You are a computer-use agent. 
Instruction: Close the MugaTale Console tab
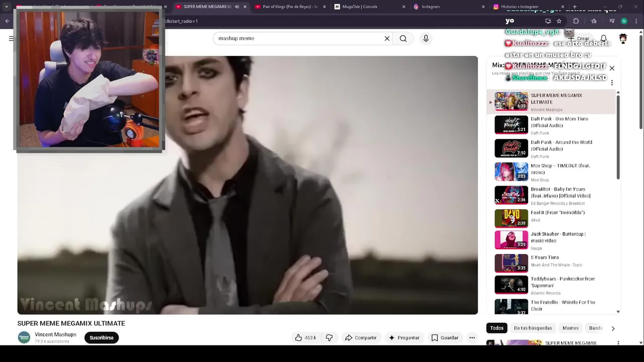(404, 7)
